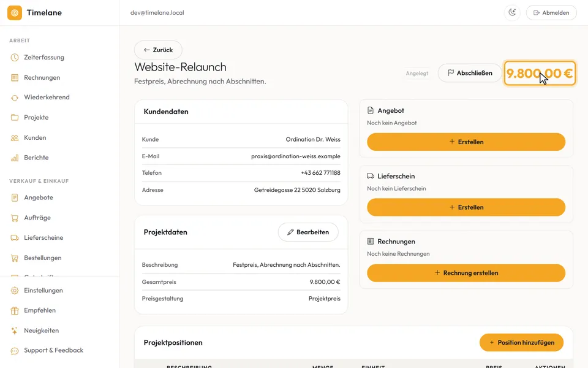Click the Lieferscheine truck icon in sidebar
588x368 pixels.
click(x=15, y=238)
